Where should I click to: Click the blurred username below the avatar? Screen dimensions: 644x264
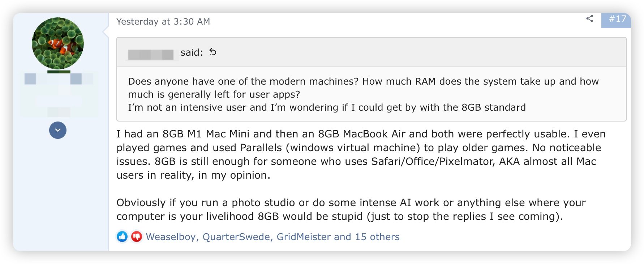pos(59,78)
